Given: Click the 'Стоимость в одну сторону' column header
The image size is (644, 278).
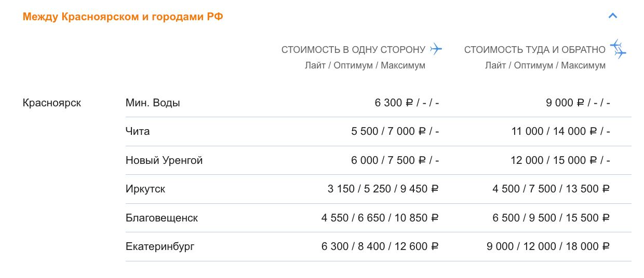Looking at the screenshot, I should 353,50.
